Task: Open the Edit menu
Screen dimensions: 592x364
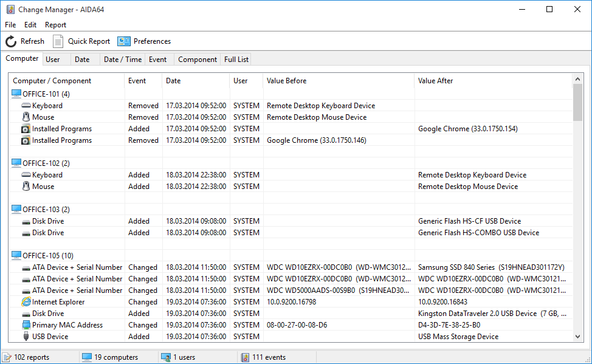Action: click(x=30, y=24)
